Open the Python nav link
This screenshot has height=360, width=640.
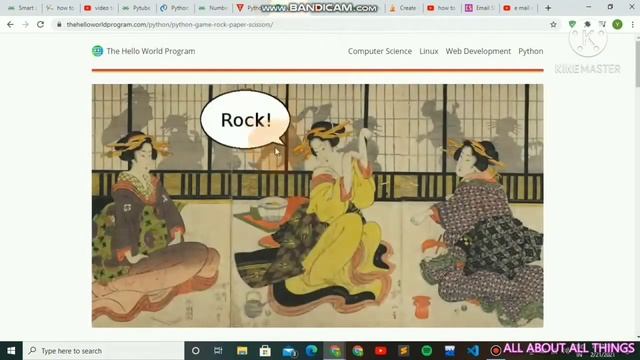coord(531,51)
